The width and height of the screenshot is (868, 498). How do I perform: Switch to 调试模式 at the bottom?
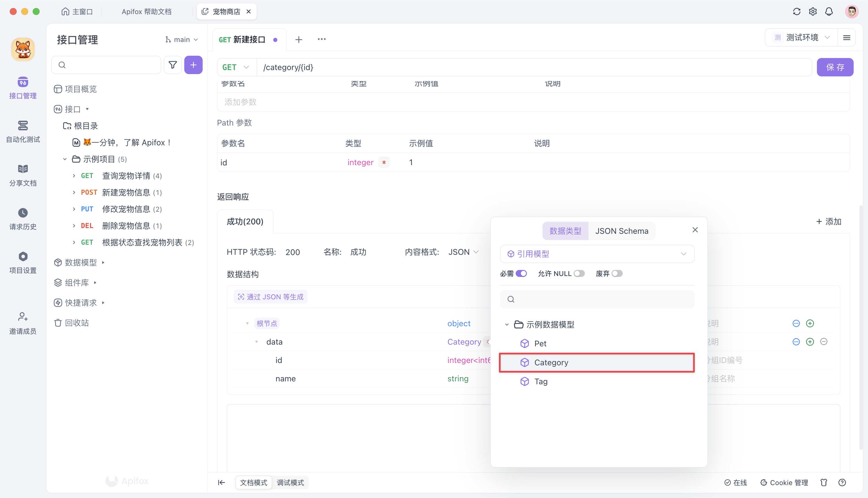pos(290,482)
